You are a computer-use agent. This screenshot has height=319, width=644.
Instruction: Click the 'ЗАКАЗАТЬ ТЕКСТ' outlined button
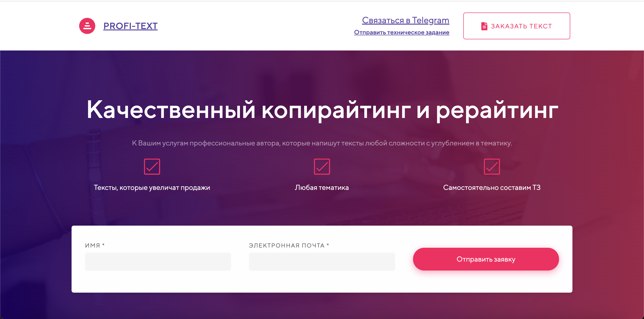517,26
